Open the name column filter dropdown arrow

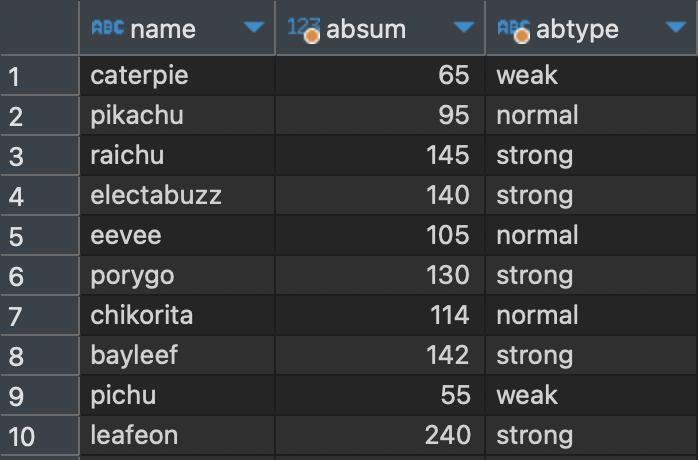[254, 28]
